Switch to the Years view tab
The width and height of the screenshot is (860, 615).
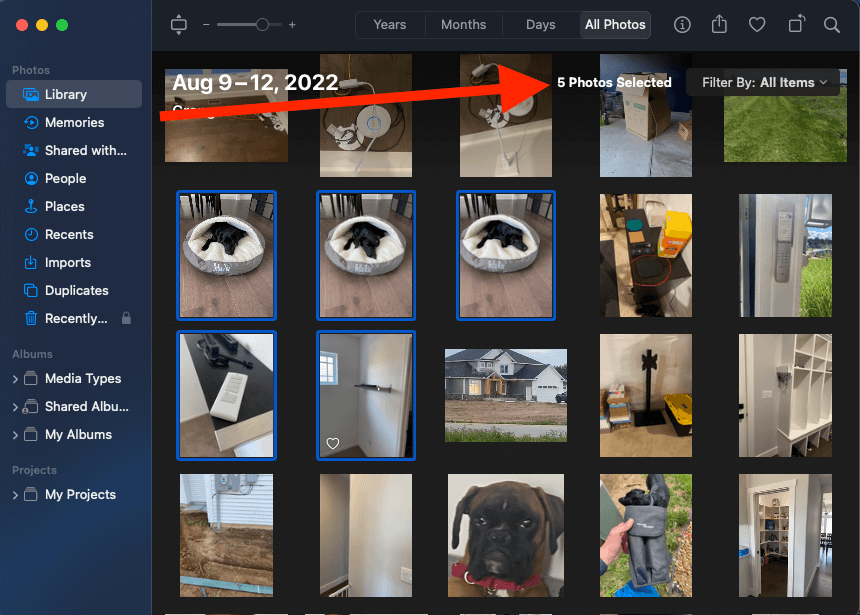(x=389, y=25)
